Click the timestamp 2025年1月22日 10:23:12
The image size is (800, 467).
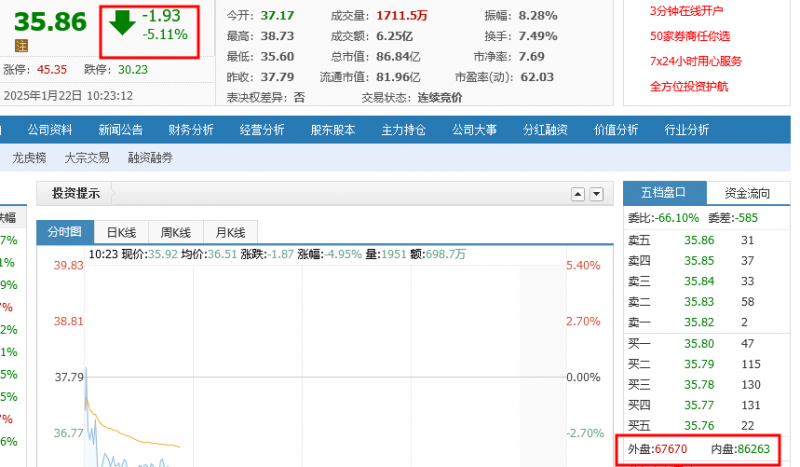[x=68, y=95]
